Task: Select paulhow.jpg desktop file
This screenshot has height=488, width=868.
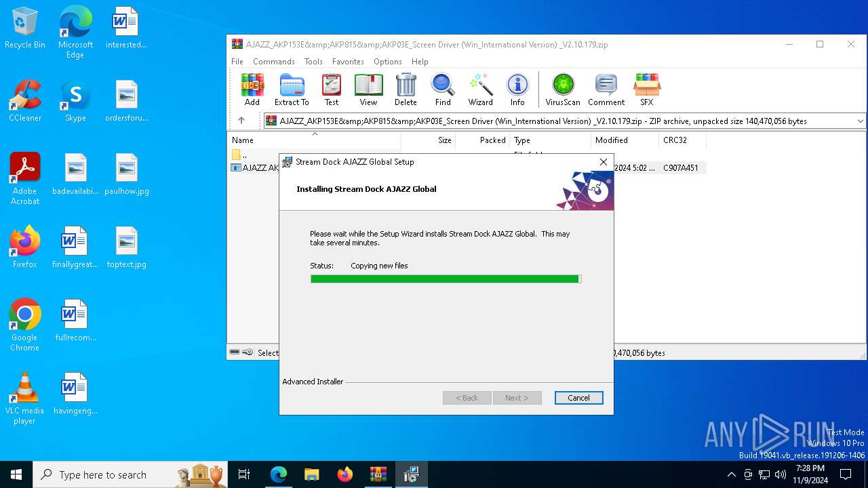Action: click(127, 174)
